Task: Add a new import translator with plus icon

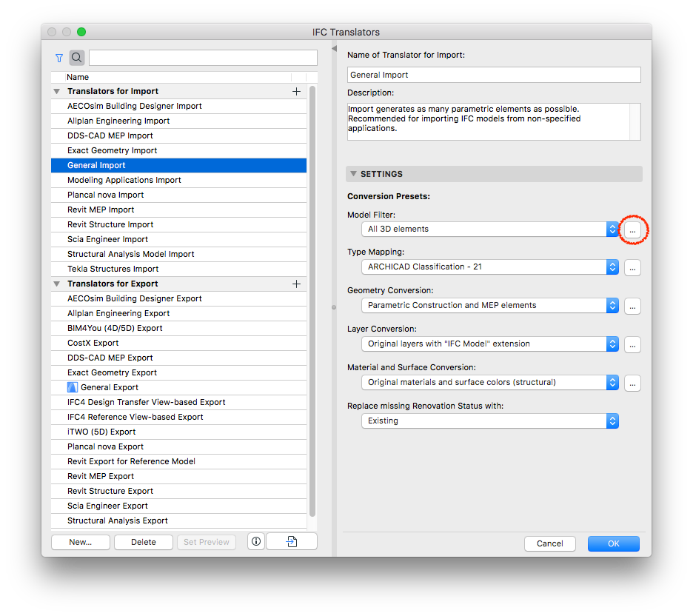Action: [297, 92]
